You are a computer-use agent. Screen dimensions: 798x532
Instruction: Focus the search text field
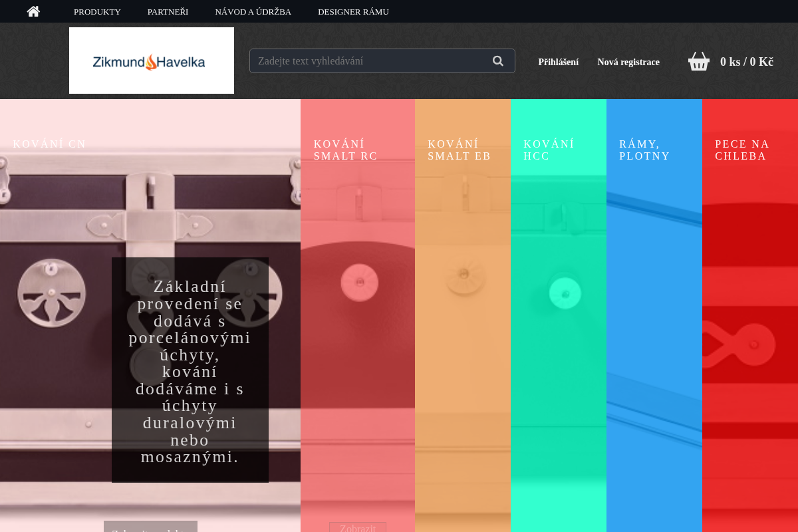point(382,61)
